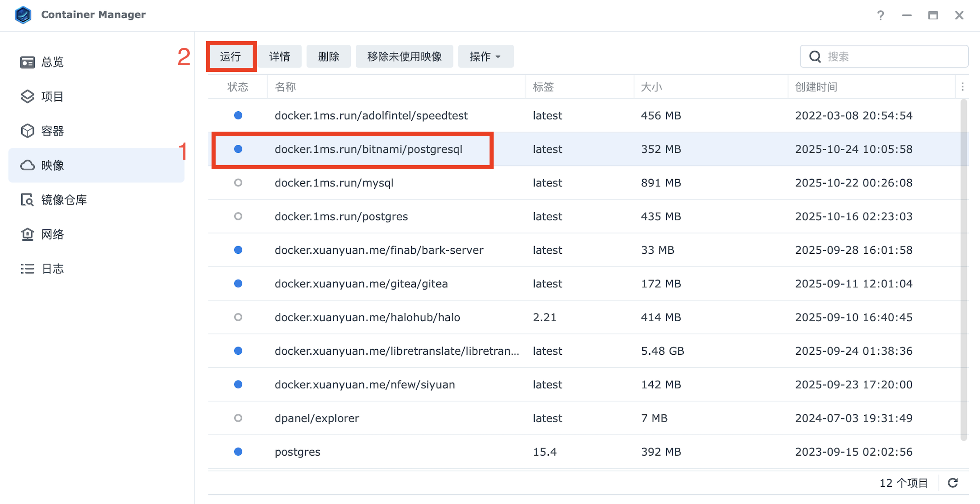The image size is (980, 504).
Task: Open the 项目 project layers icon
Action: tap(28, 96)
